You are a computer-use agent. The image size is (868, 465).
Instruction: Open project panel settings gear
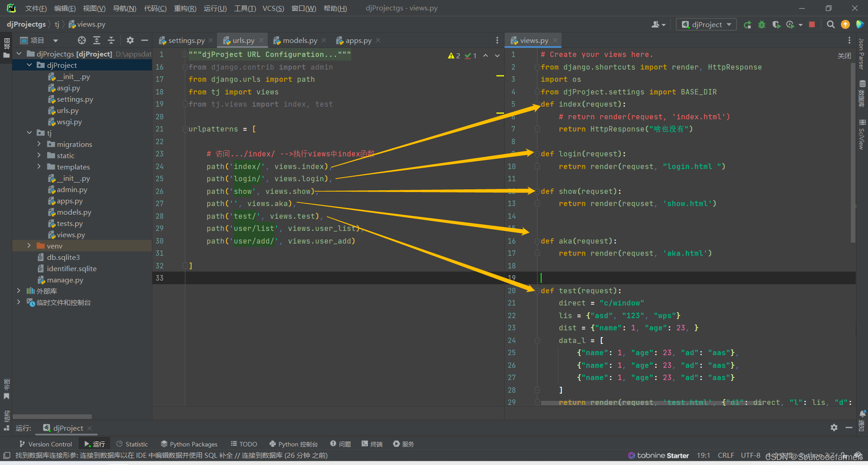pos(130,40)
